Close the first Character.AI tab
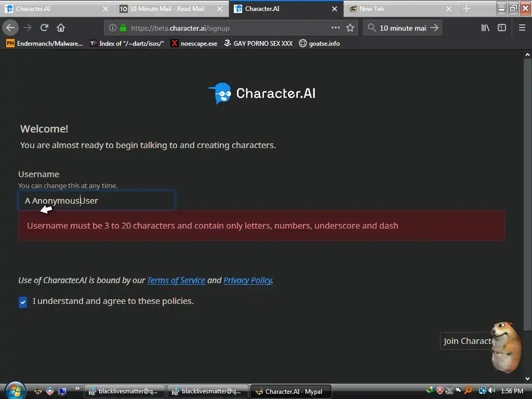532x399 pixels. [x=105, y=9]
